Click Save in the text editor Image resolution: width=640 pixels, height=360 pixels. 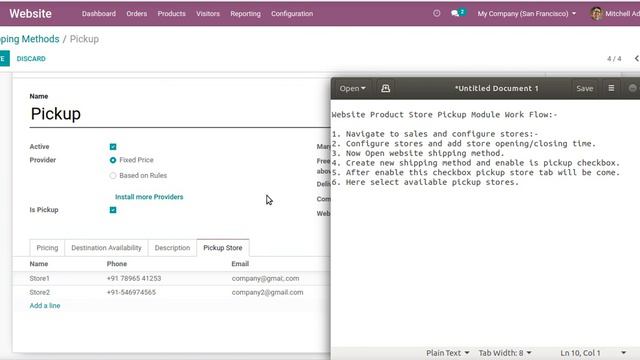click(x=584, y=88)
